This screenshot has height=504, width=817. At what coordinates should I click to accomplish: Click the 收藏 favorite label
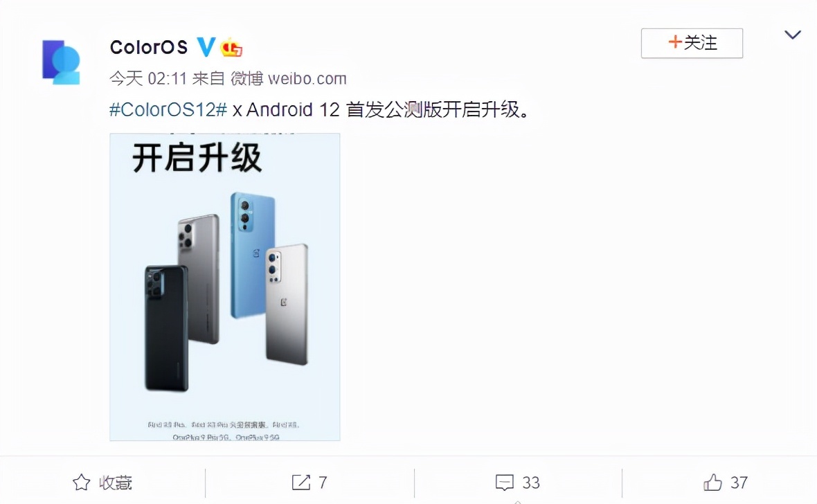116,483
